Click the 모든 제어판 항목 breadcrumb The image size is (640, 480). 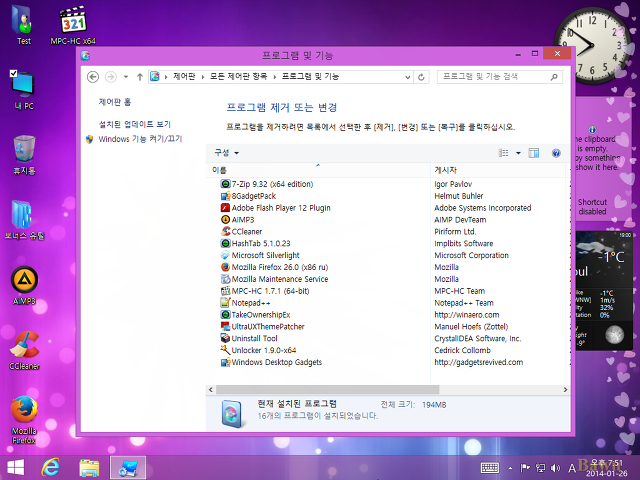tap(238, 76)
